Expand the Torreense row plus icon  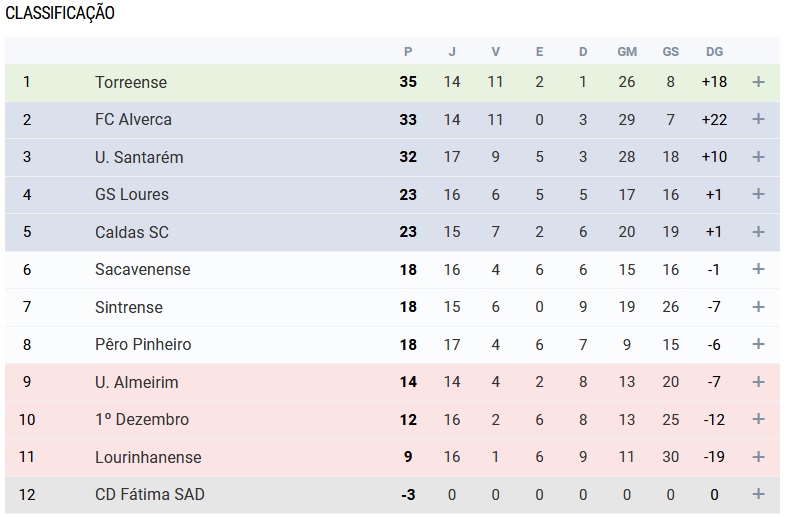[758, 82]
